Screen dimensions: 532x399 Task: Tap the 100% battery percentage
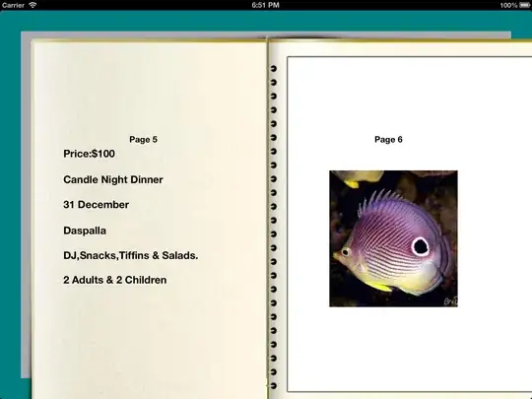[508, 5]
